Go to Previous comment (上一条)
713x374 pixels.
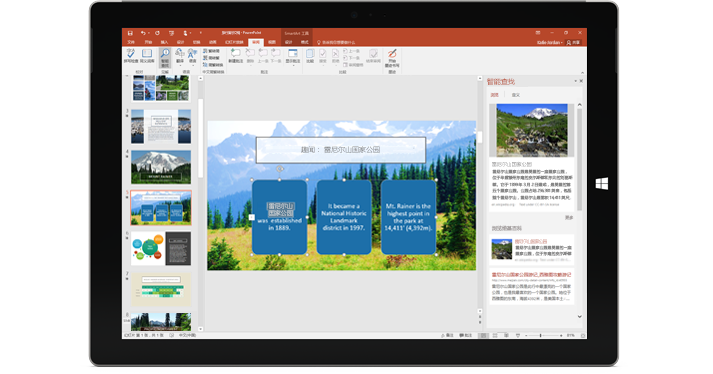(263, 56)
